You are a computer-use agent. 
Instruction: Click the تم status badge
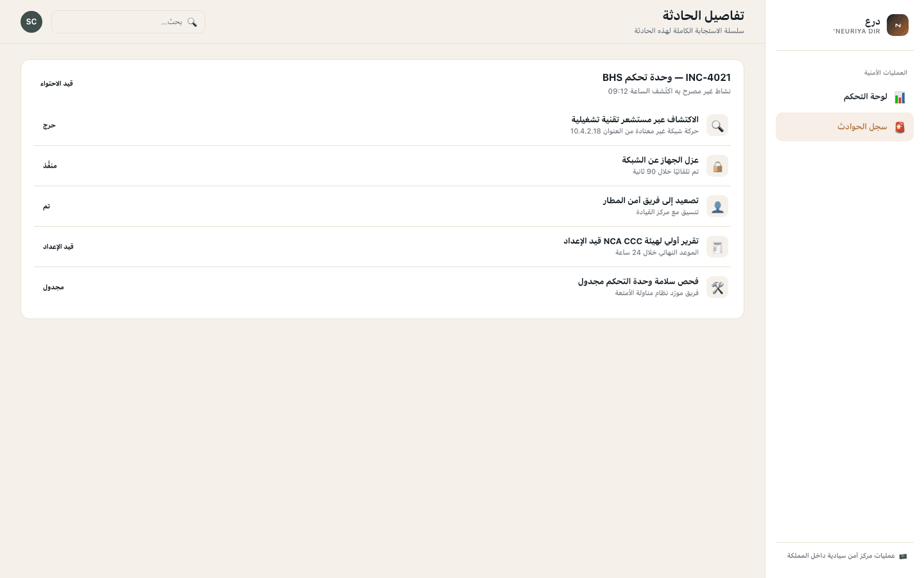[47, 206]
